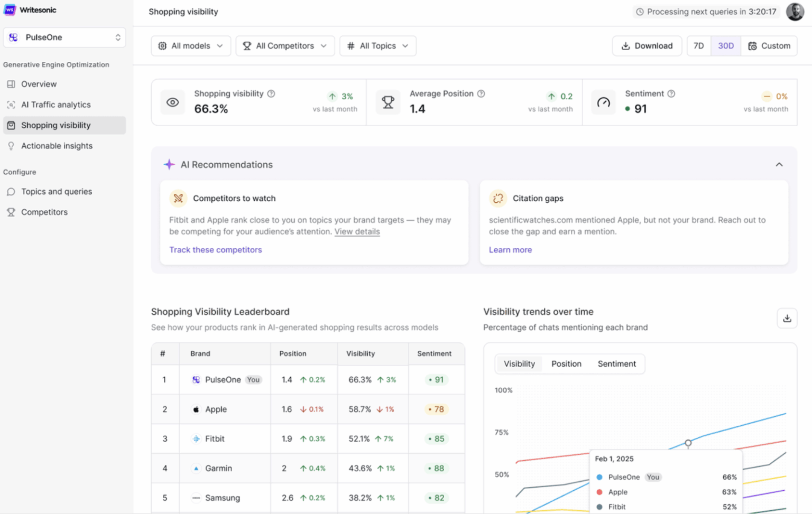Image resolution: width=812 pixels, height=514 pixels.
Task: Download the visibility trends chart
Action: (x=787, y=318)
